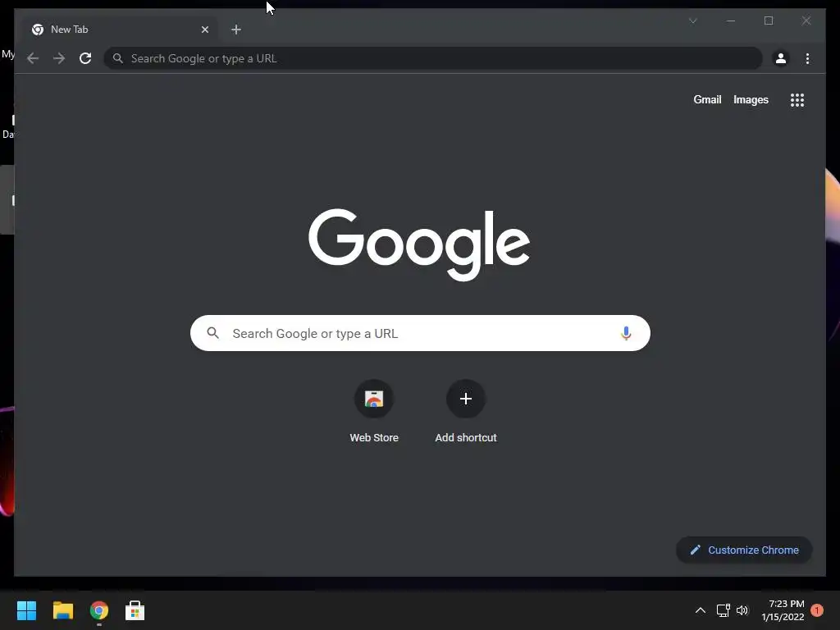
Task: Open a new tab with plus button
Action: click(236, 30)
